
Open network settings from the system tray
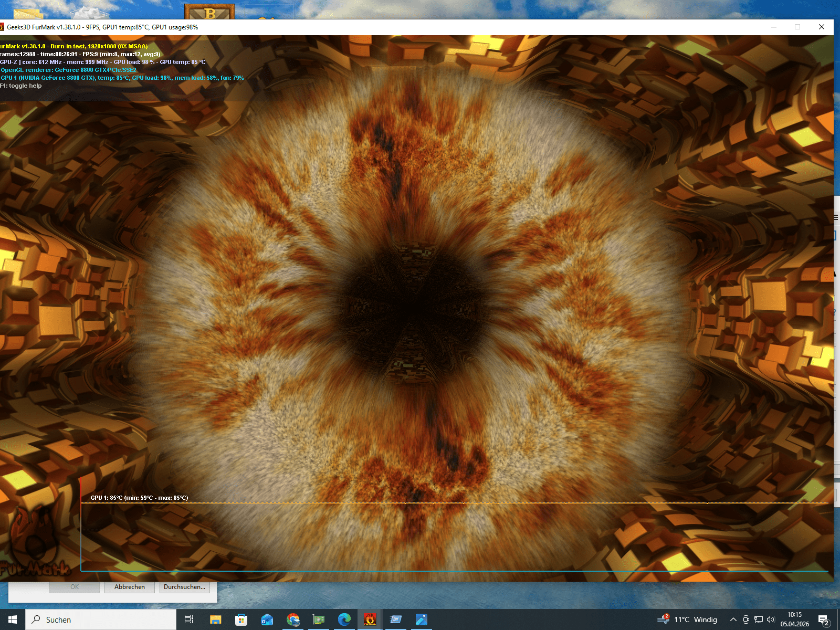(x=759, y=619)
